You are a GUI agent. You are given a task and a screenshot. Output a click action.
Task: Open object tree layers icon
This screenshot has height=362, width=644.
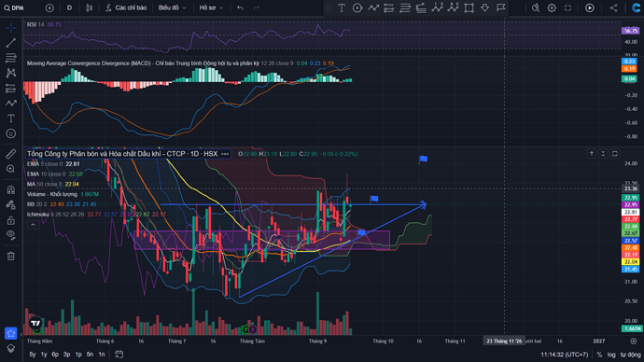coord(11,348)
